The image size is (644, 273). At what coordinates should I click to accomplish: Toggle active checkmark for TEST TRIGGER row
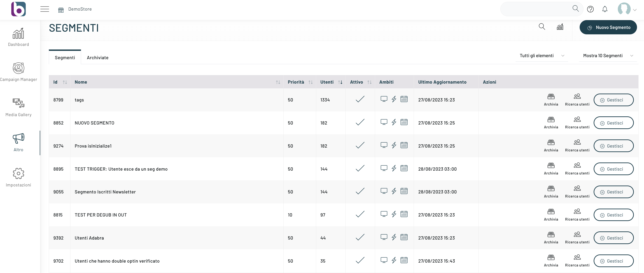coord(360,168)
